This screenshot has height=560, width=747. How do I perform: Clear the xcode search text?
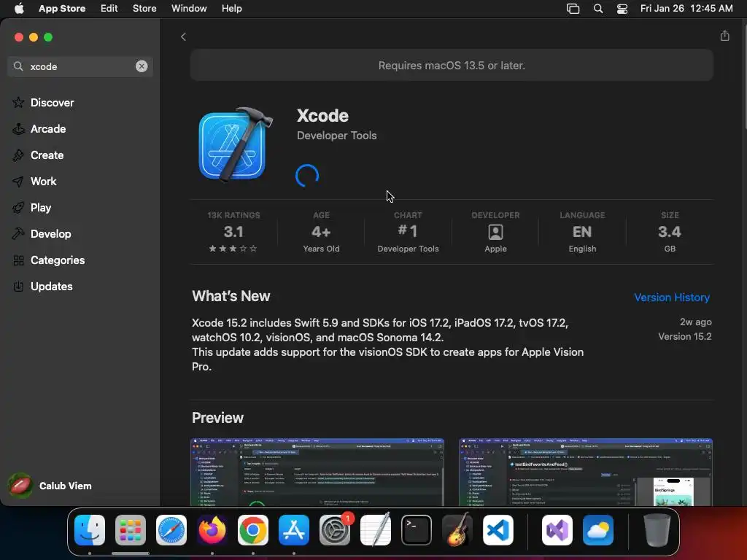142,66
